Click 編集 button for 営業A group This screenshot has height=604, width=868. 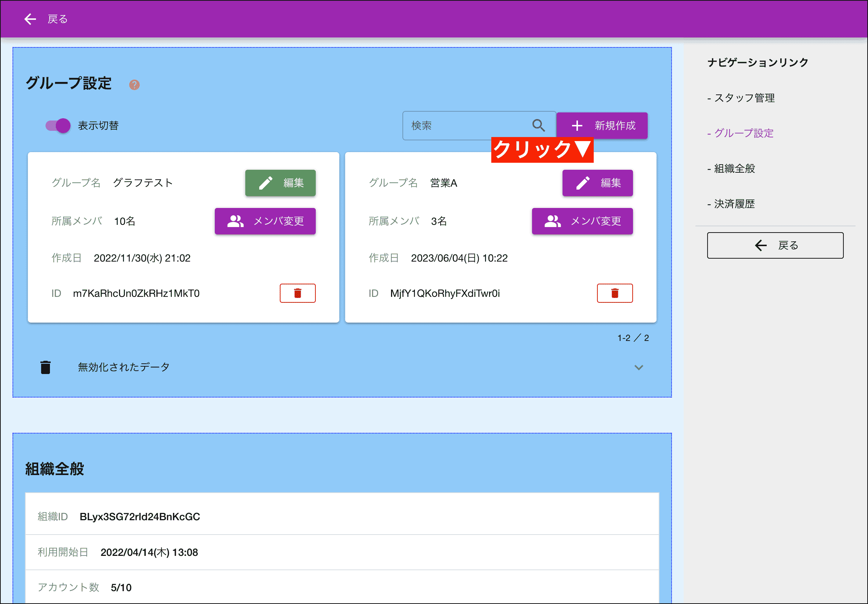tap(597, 183)
